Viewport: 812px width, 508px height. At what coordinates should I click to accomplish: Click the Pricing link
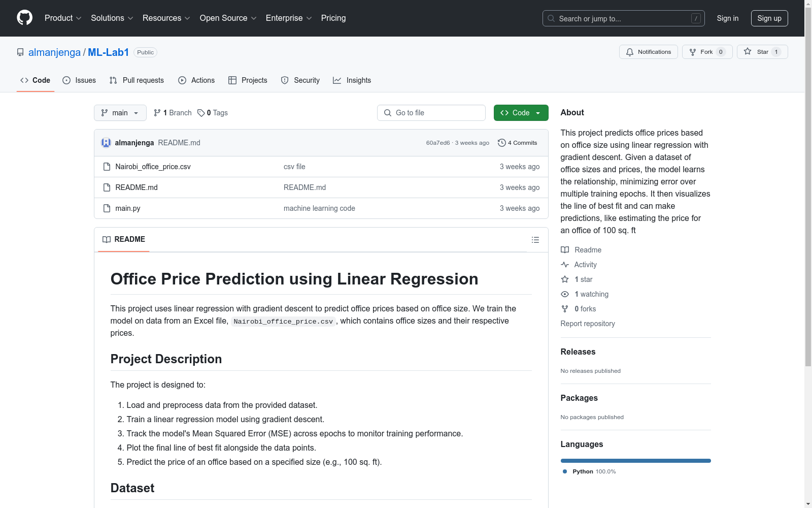click(333, 18)
